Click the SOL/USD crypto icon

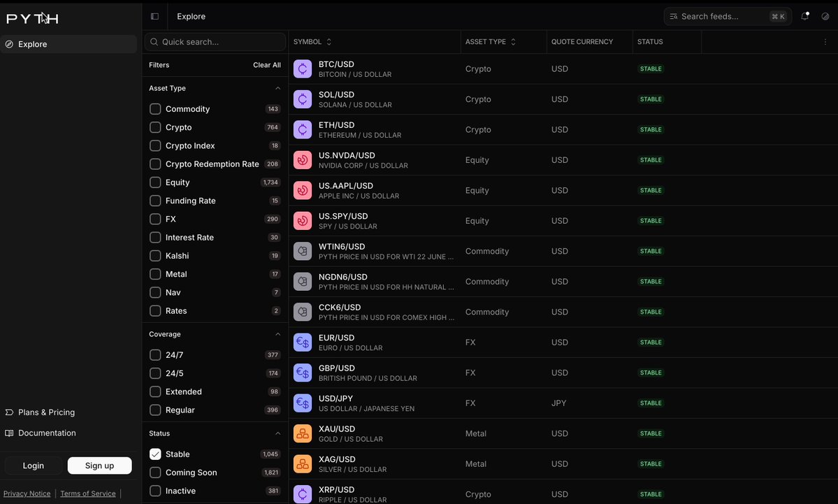coord(303,99)
